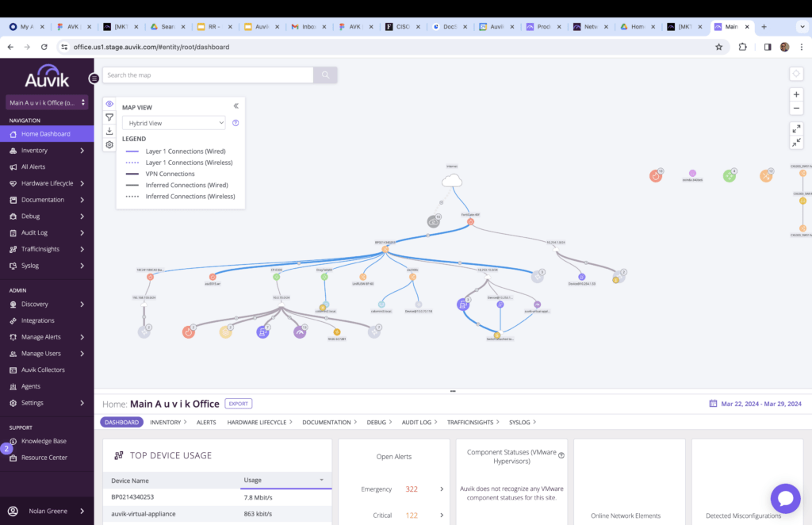
Task: Click the browser address bar URL
Action: [151, 47]
